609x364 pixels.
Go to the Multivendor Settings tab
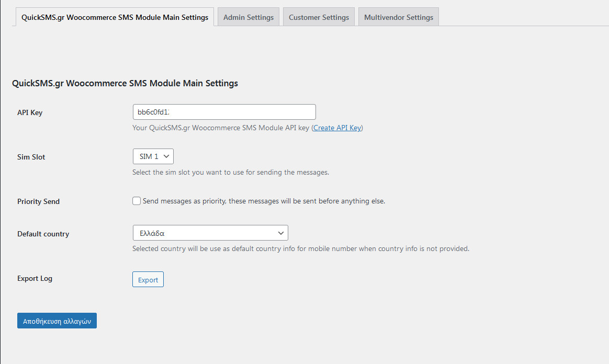pos(398,17)
